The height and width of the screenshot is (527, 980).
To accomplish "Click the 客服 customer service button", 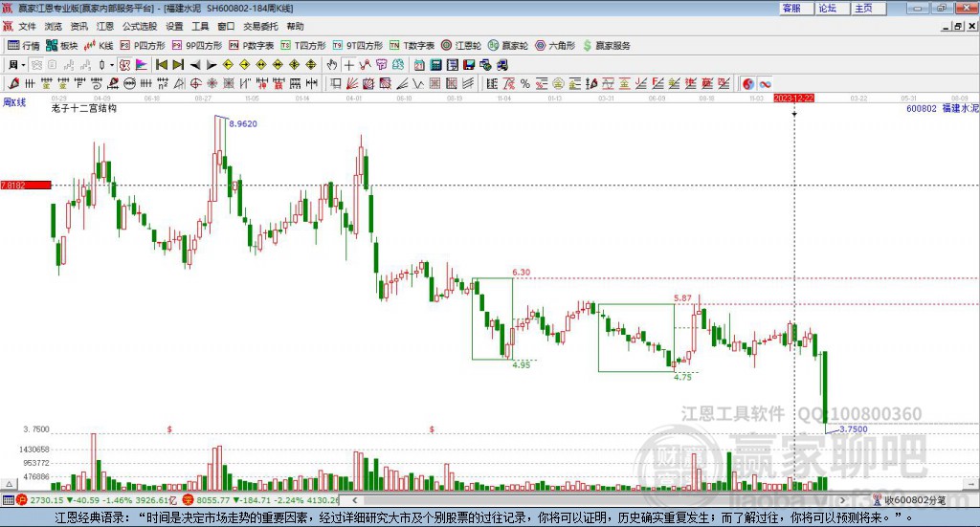I will (795, 8).
